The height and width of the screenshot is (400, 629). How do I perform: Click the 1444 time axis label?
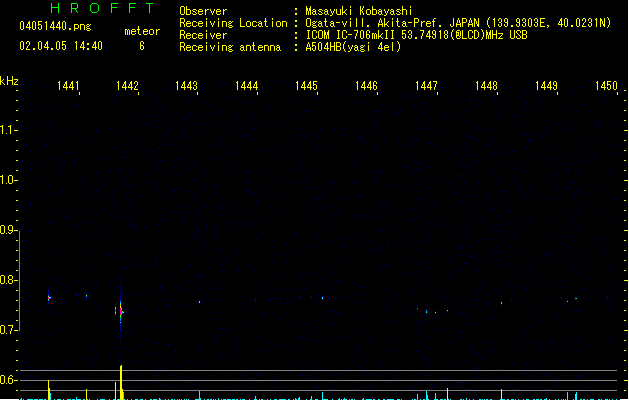(247, 86)
